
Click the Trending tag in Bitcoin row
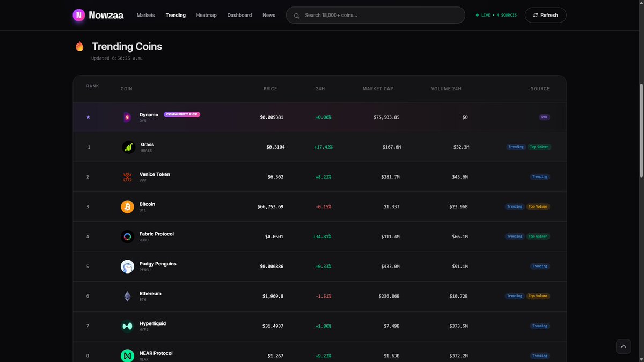515,206
